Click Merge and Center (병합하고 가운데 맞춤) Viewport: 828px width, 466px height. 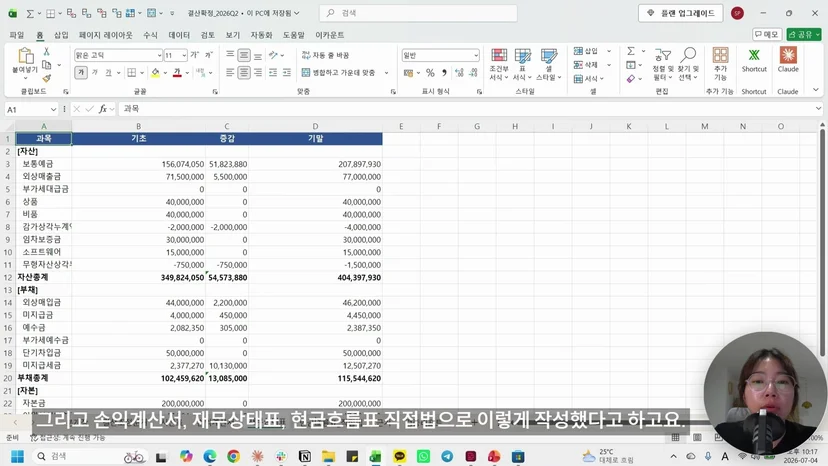click(x=338, y=72)
